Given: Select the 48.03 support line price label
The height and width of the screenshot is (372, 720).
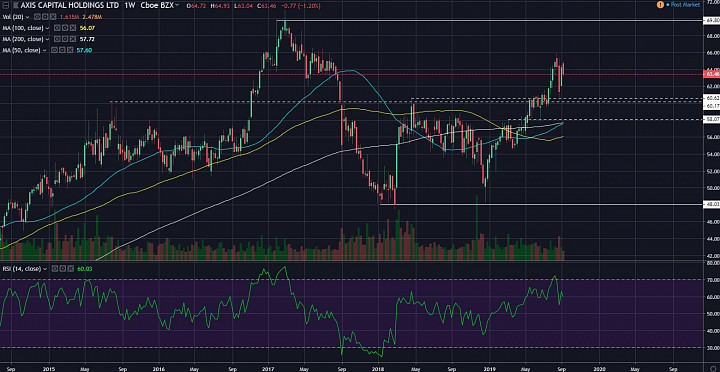Looking at the screenshot, I should (712, 204).
